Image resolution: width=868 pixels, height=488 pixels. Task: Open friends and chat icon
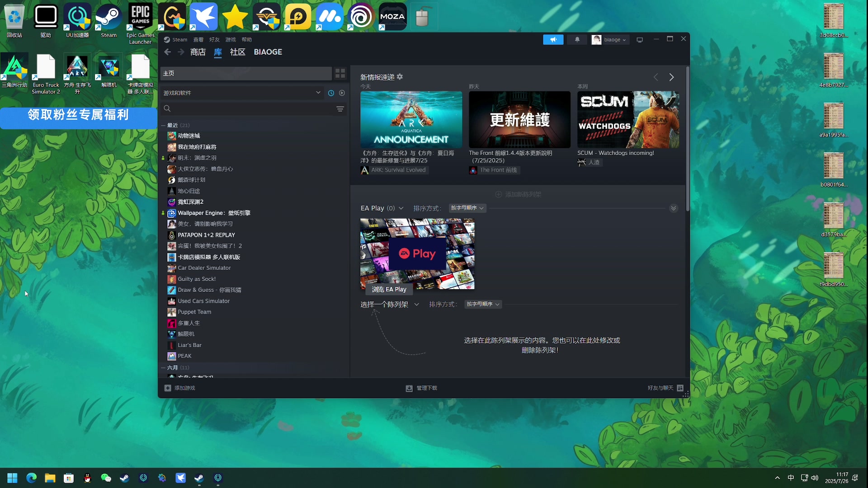click(680, 388)
